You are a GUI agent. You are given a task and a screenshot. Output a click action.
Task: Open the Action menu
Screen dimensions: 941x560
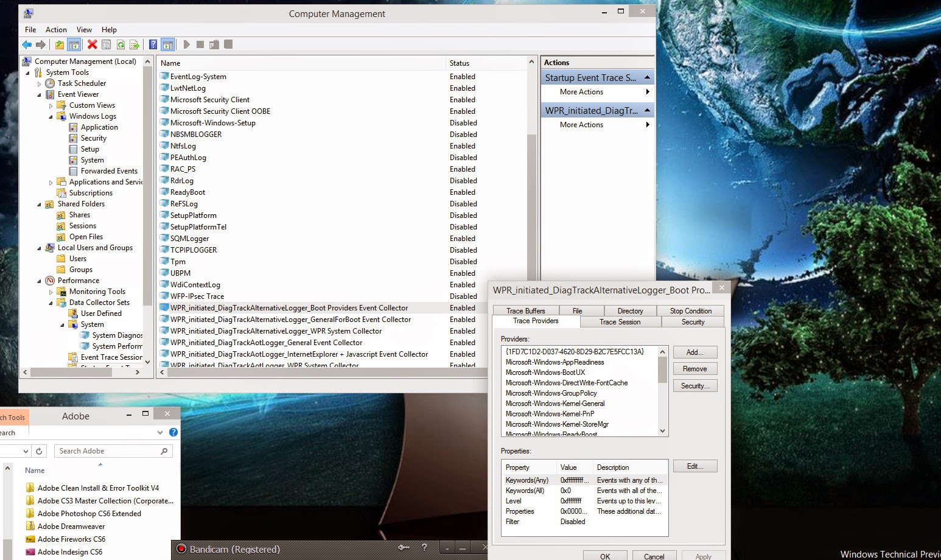pos(56,30)
